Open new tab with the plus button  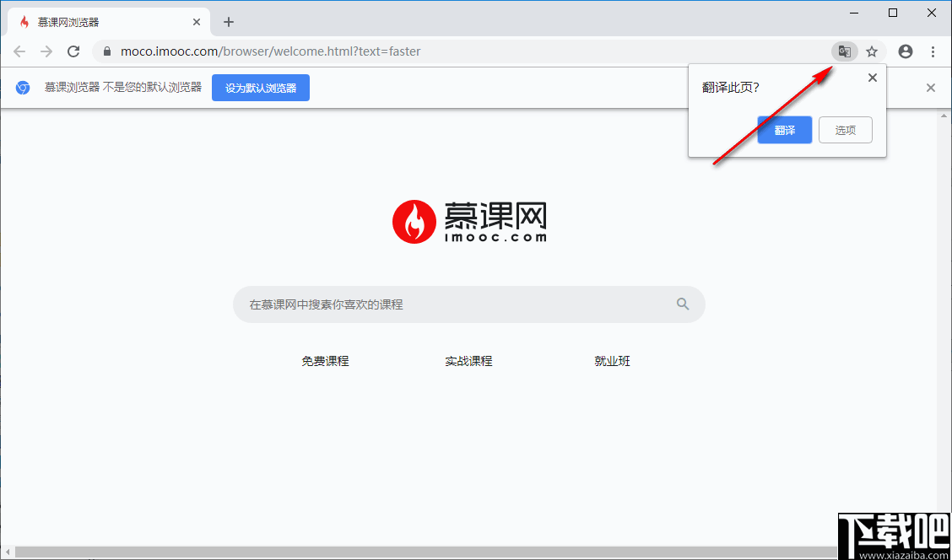pyautogui.click(x=228, y=21)
